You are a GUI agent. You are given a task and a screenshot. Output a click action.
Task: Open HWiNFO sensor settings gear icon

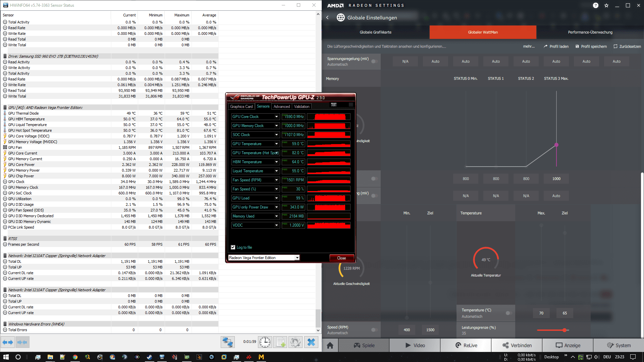[x=296, y=342]
